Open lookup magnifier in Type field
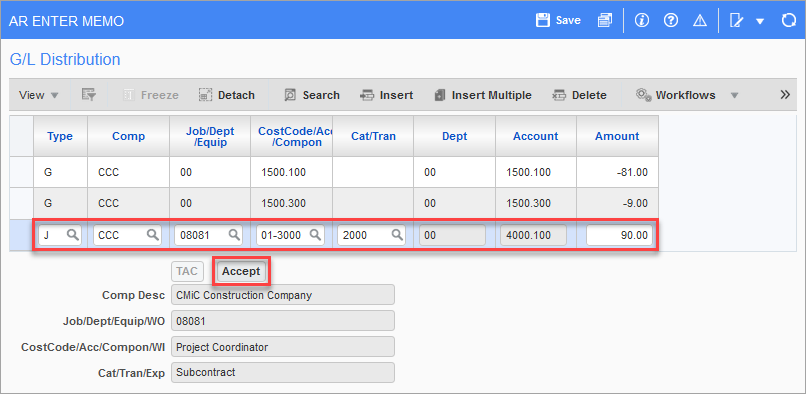Viewport: 806px width, 394px height. tap(74, 235)
